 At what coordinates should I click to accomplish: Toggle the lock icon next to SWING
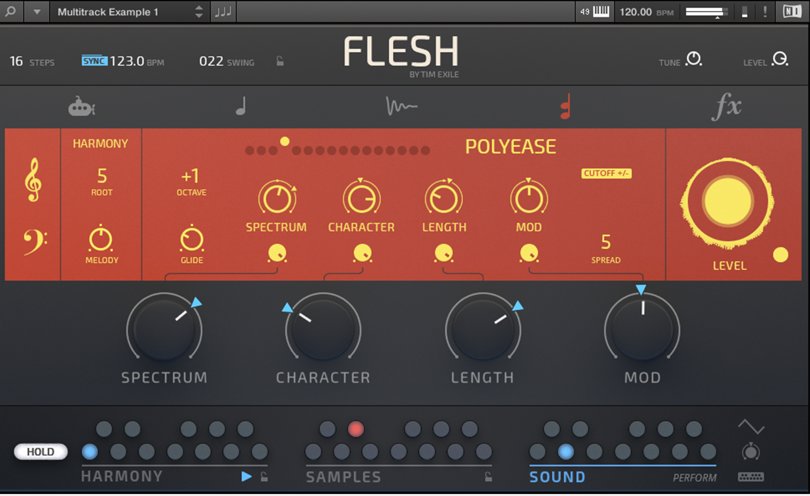pyautogui.click(x=280, y=62)
